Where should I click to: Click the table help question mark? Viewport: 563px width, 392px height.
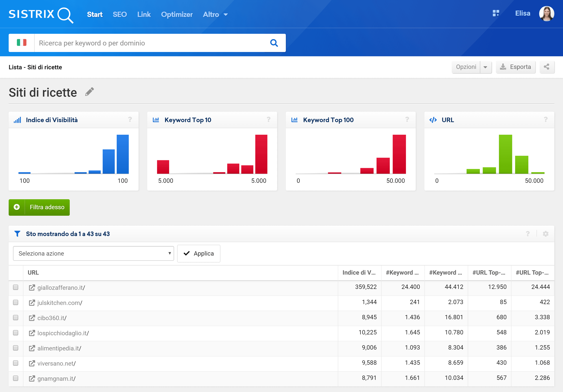528,233
